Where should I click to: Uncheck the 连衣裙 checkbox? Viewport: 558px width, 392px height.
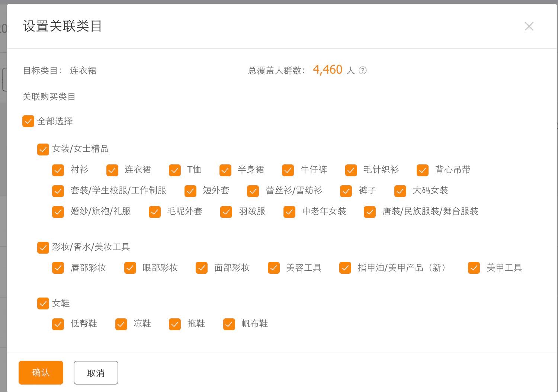112,170
